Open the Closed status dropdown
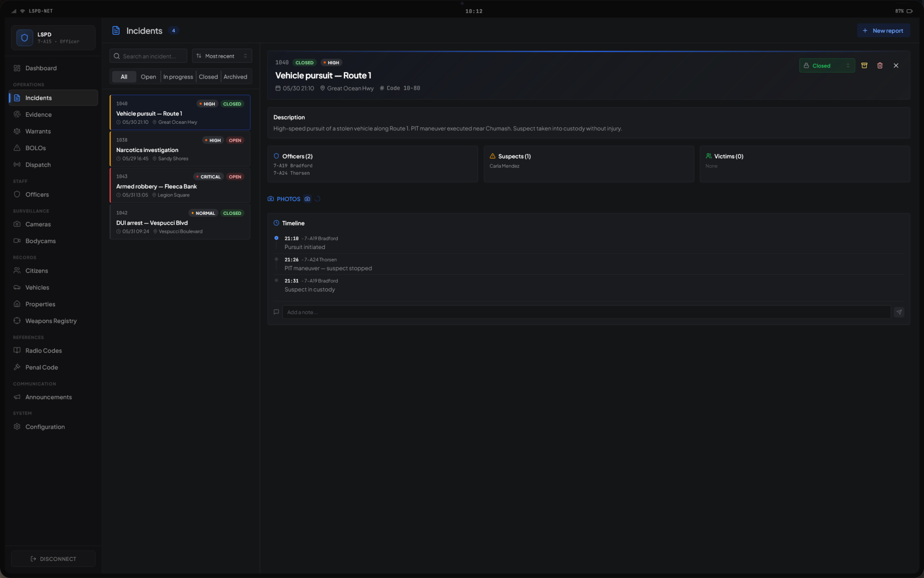The image size is (924, 578). tap(827, 66)
